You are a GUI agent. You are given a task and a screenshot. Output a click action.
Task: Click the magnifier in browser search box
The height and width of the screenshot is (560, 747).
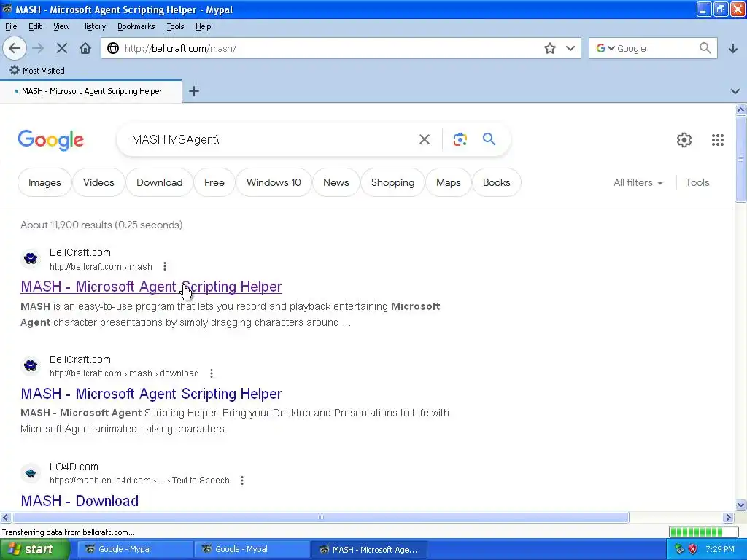point(705,48)
